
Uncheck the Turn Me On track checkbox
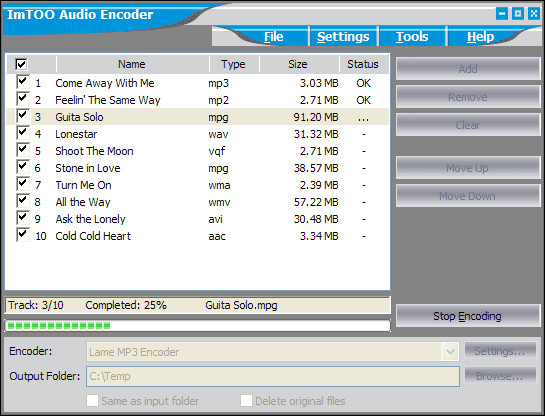click(x=23, y=184)
